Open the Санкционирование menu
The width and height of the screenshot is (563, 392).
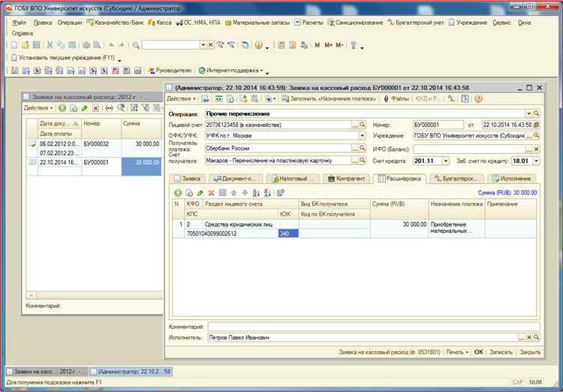click(356, 23)
